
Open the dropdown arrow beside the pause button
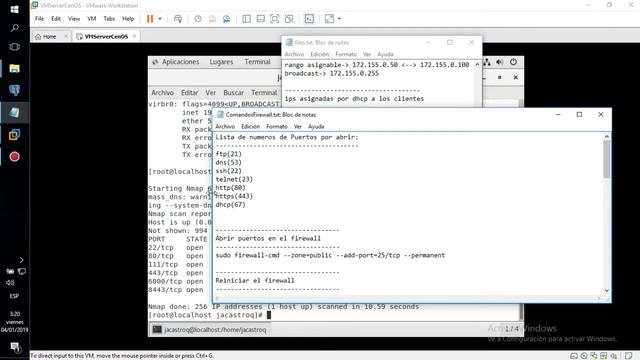160,19
